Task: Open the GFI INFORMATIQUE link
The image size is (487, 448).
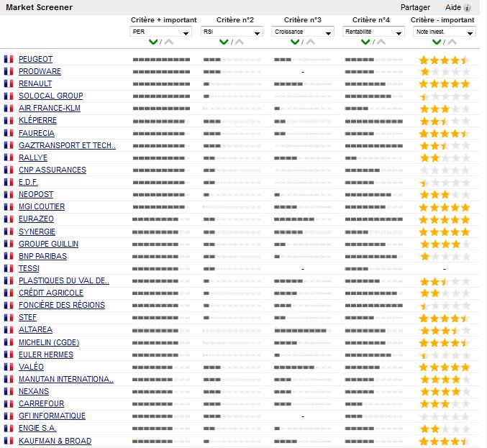Action: 52,416
